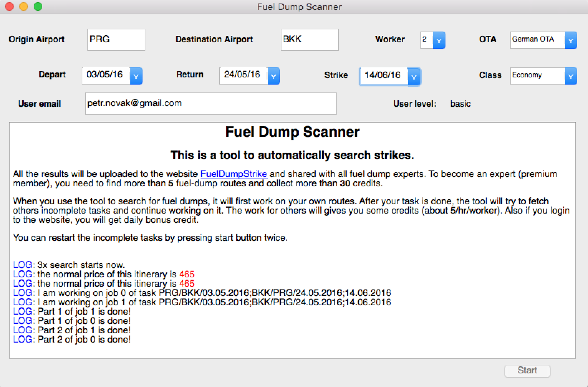This screenshot has height=387, width=588.
Task: Click the Origin Airport field with PRG
Action: click(x=116, y=40)
